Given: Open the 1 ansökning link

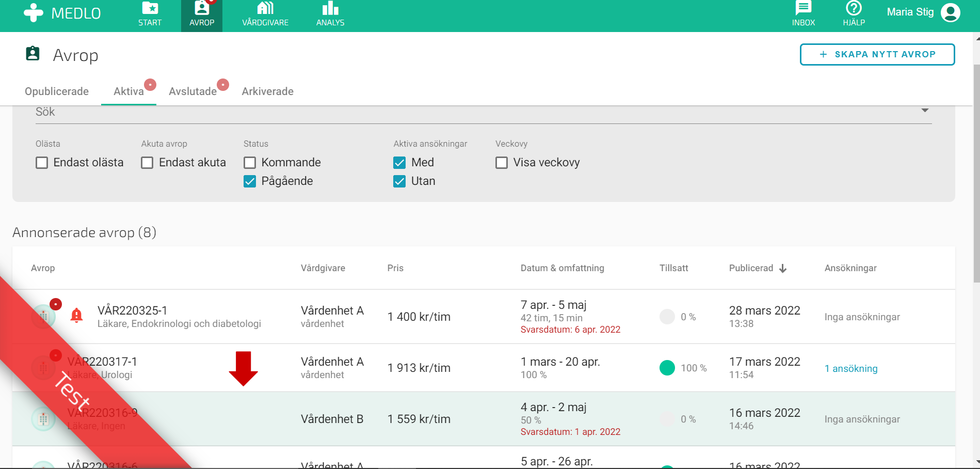Looking at the screenshot, I should [x=851, y=368].
